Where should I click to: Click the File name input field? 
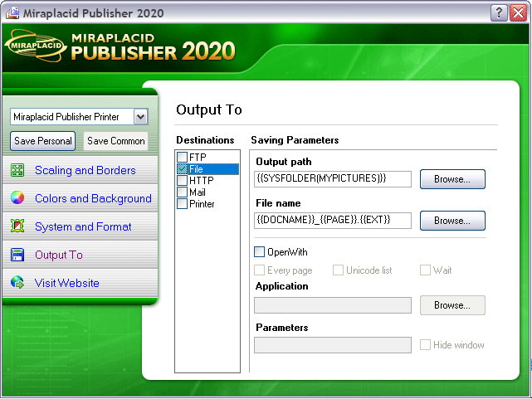tap(333, 221)
